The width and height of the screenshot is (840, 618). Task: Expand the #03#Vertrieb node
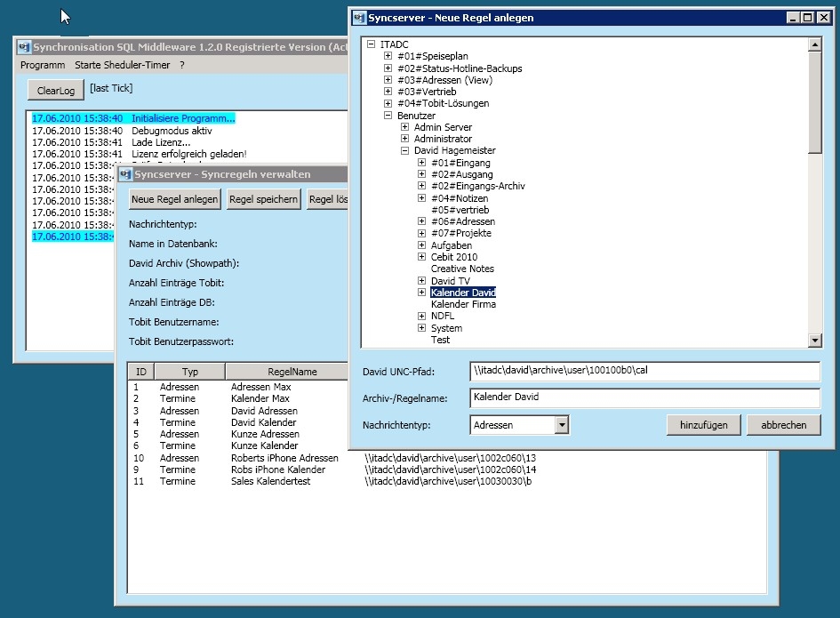pos(388,92)
